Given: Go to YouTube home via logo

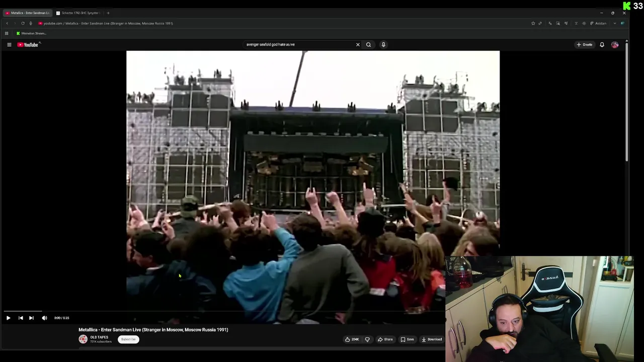Looking at the screenshot, I should [28, 45].
